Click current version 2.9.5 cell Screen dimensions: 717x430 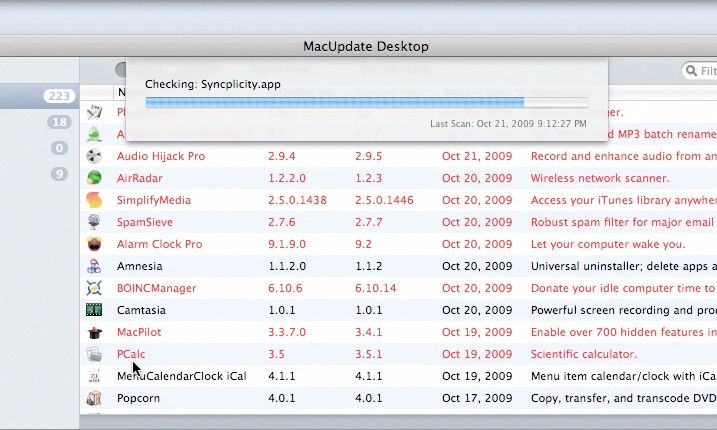369,156
